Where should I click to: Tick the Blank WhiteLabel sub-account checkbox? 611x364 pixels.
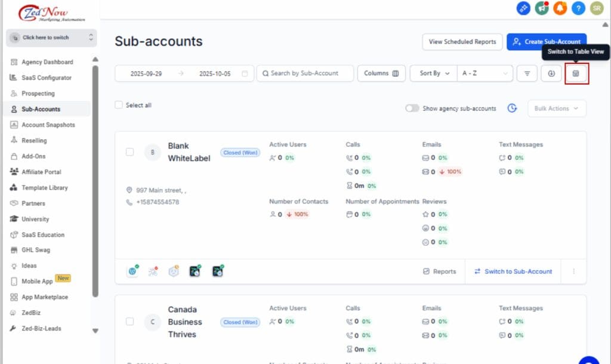click(x=129, y=152)
